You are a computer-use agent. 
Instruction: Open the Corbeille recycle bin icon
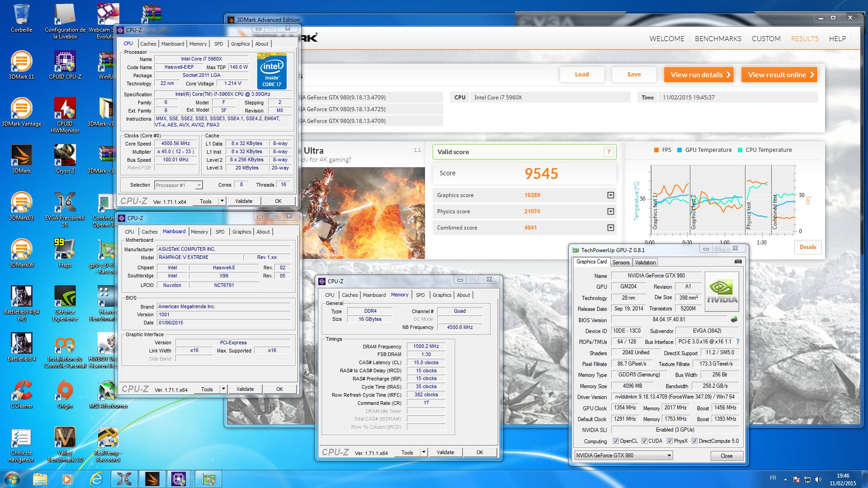[x=21, y=18]
